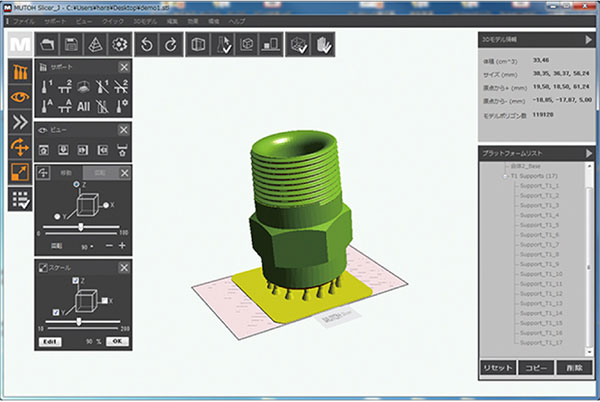This screenshot has width=600, height=402.
Task: Click the open folder icon in toolbar
Action: click(x=48, y=44)
